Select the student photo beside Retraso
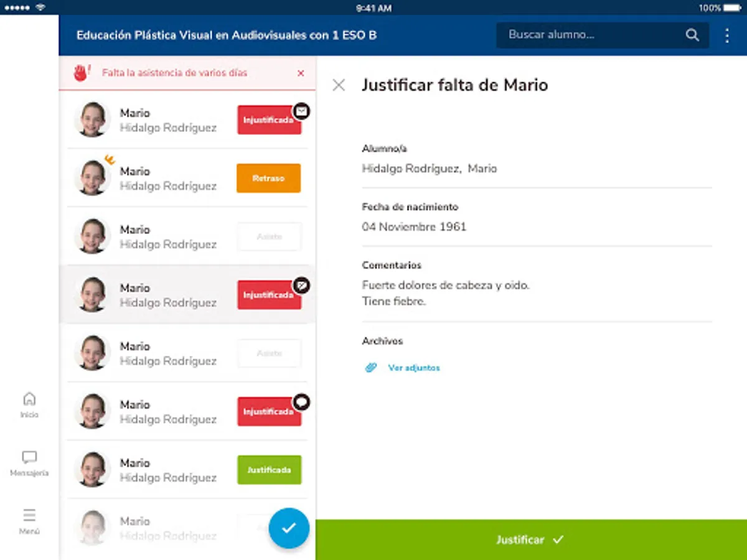This screenshot has height=560, width=747. pyautogui.click(x=93, y=177)
